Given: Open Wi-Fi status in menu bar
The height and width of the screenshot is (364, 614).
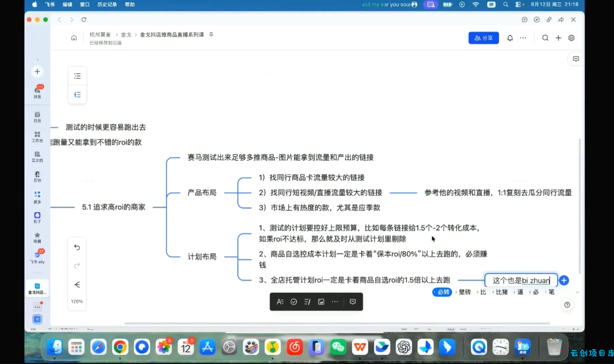Looking at the screenshot, I should pos(476,4).
